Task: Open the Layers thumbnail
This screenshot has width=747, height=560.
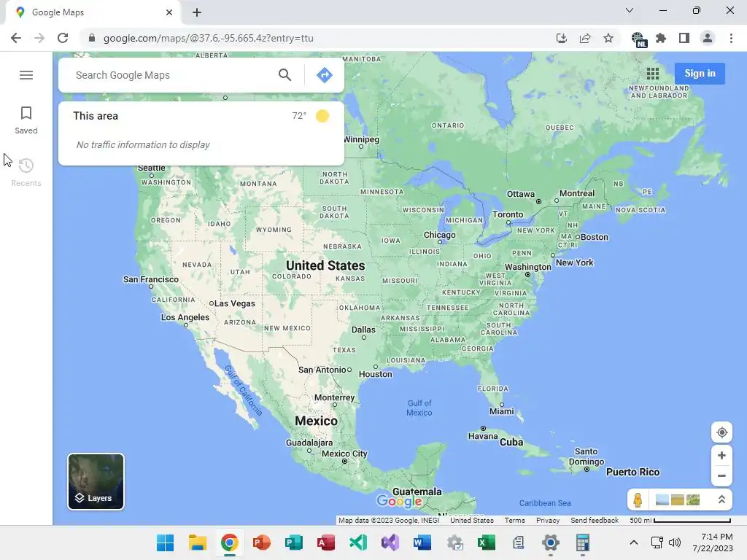Action: point(96,481)
